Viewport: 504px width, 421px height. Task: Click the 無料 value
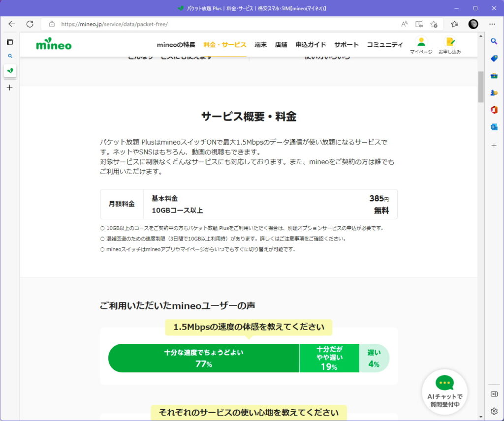click(x=381, y=210)
